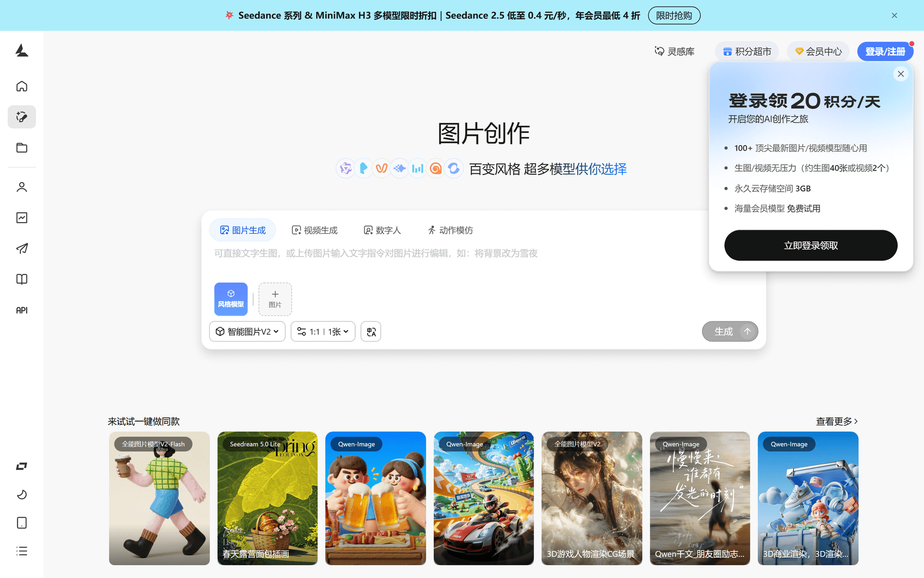Open 积分超市 in the top bar
This screenshot has width=924, height=578.
click(x=747, y=52)
